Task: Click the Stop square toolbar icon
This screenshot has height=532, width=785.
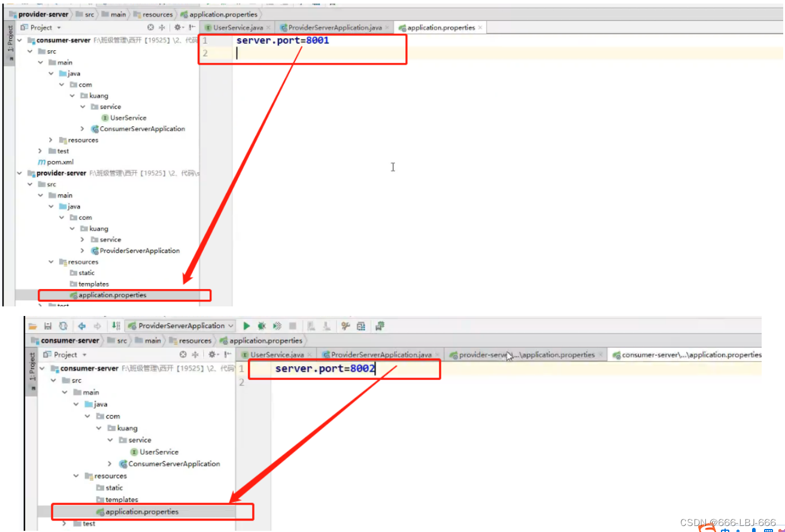Action: point(293,326)
